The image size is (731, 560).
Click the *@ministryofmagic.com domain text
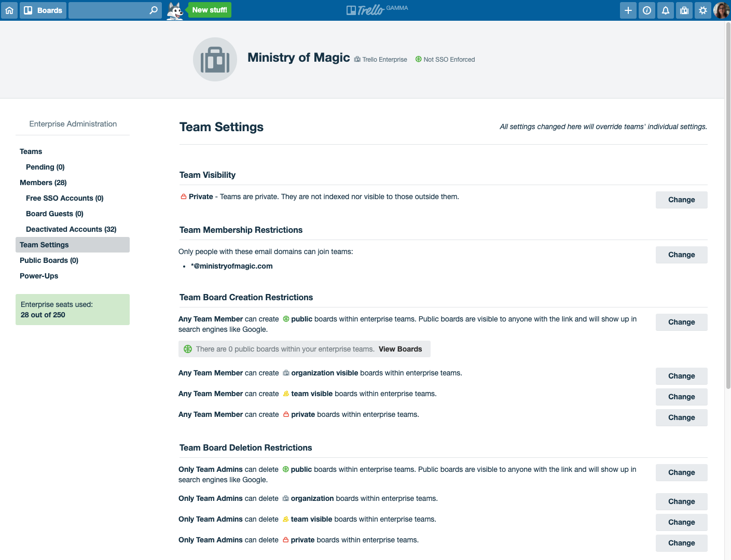pyautogui.click(x=232, y=266)
